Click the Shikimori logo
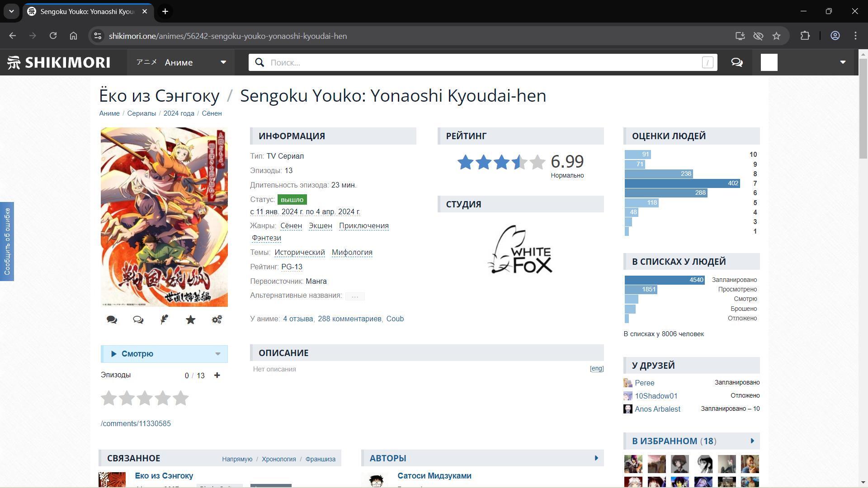This screenshot has height=488, width=868. coord(59,62)
